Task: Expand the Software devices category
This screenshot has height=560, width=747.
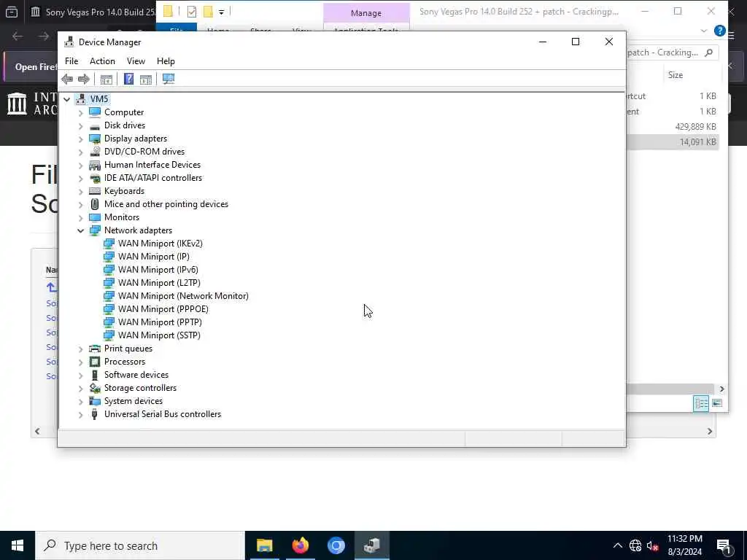Action: coord(80,376)
